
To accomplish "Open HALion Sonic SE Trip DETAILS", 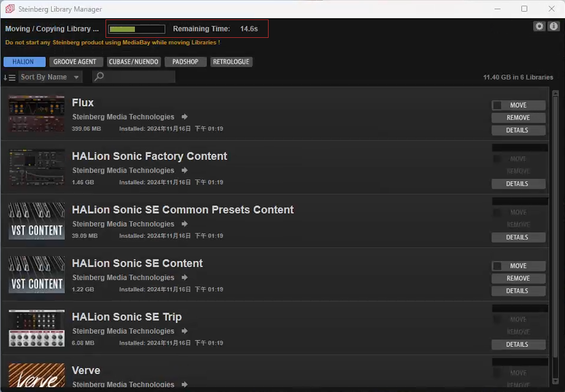I will click(518, 344).
